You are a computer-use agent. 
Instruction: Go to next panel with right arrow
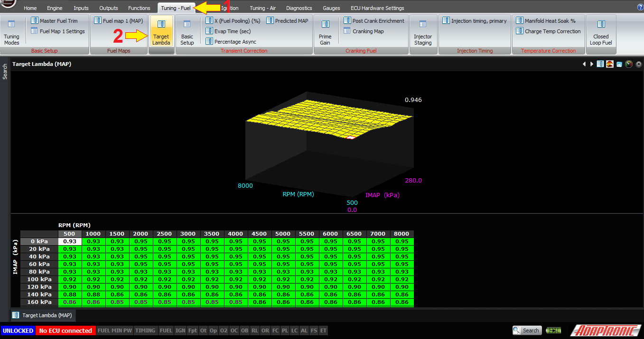click(x=592, y=64)
